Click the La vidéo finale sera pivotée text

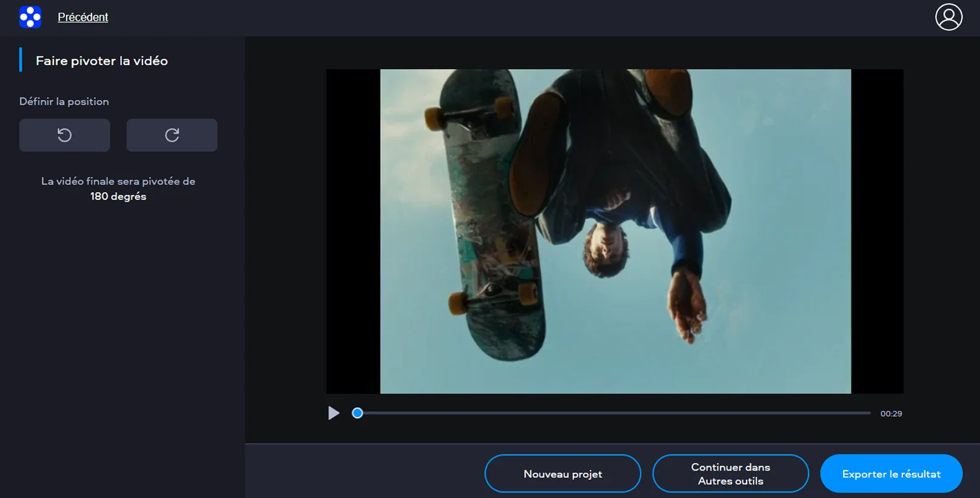[x=118, y=181]
